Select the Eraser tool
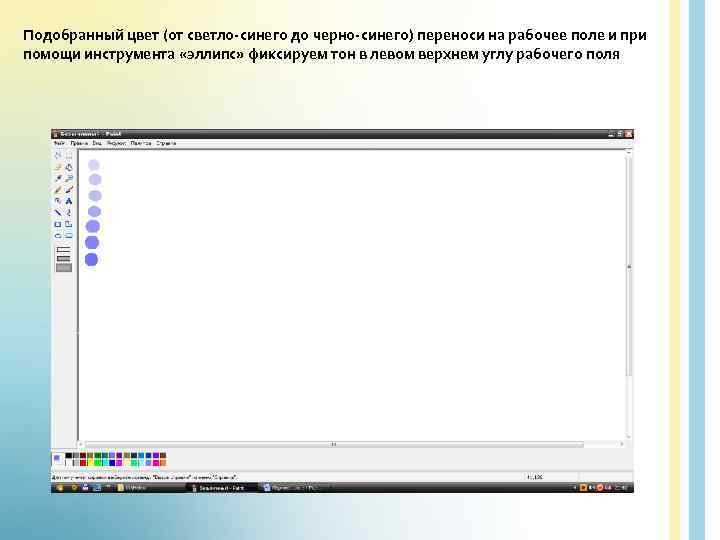Viewport: 720px width, 540px height. 58,167
